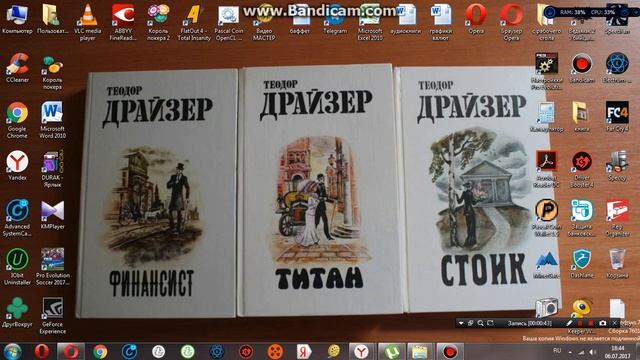
Task: Click the volume speaker icon in the tray
Action: (x=593, y=352)
